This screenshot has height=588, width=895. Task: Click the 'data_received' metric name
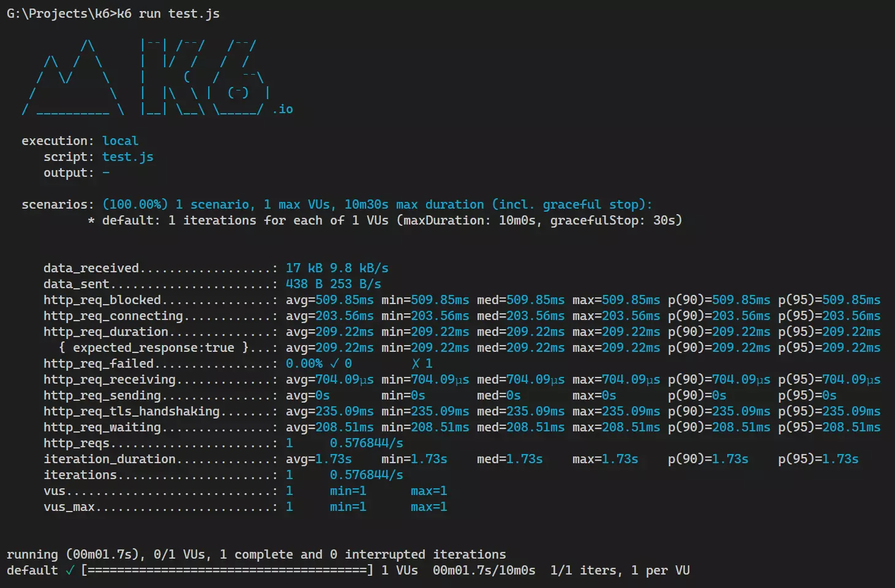click(x=91, y=268)
